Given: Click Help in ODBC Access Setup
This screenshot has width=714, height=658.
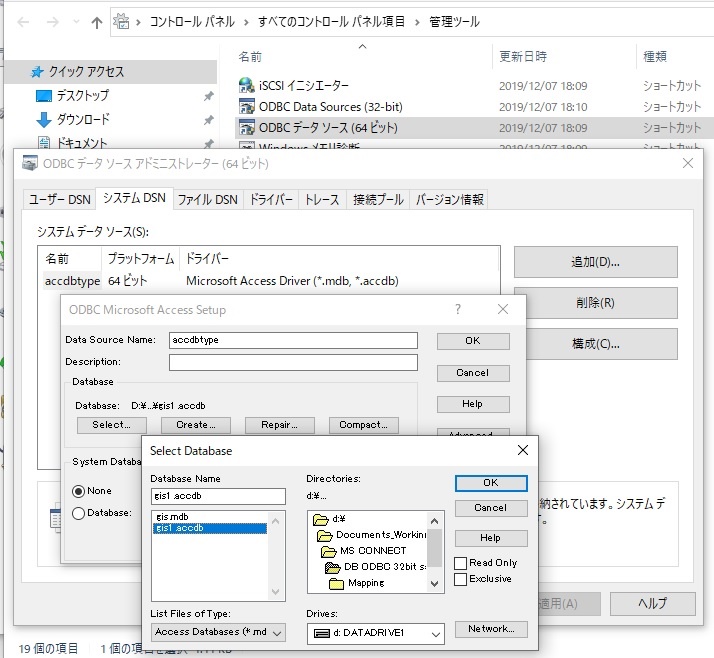Looking at the screenshot, I should tap(473, 404).
